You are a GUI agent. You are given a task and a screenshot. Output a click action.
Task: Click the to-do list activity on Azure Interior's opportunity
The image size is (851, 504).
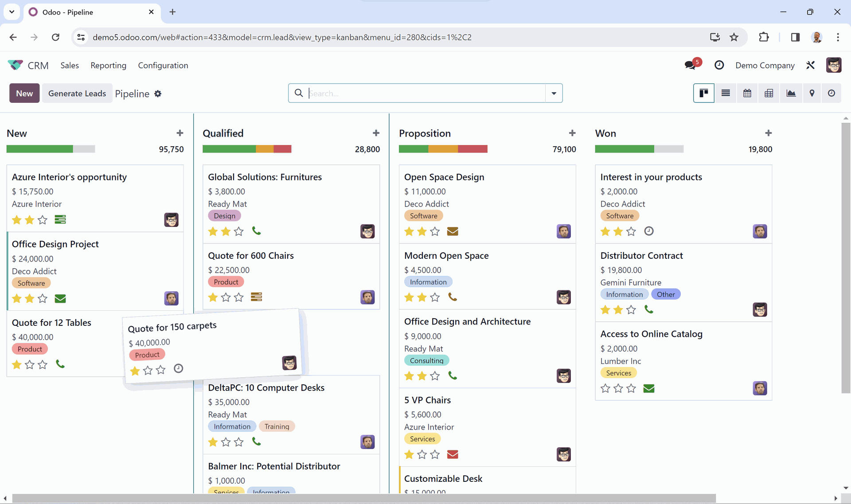pos(60,219)
